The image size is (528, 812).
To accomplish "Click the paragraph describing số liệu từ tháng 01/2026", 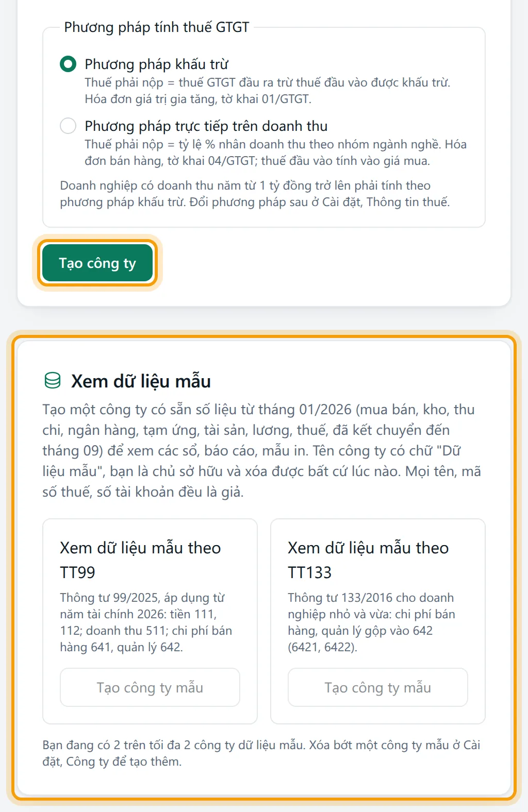I will click(262, 450).
